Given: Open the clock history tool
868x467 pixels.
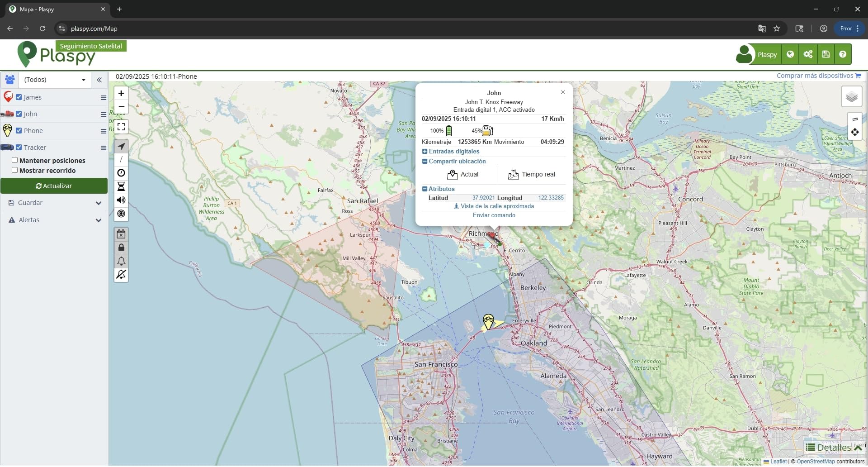Looking at the screenshot, I should (121, 173).
